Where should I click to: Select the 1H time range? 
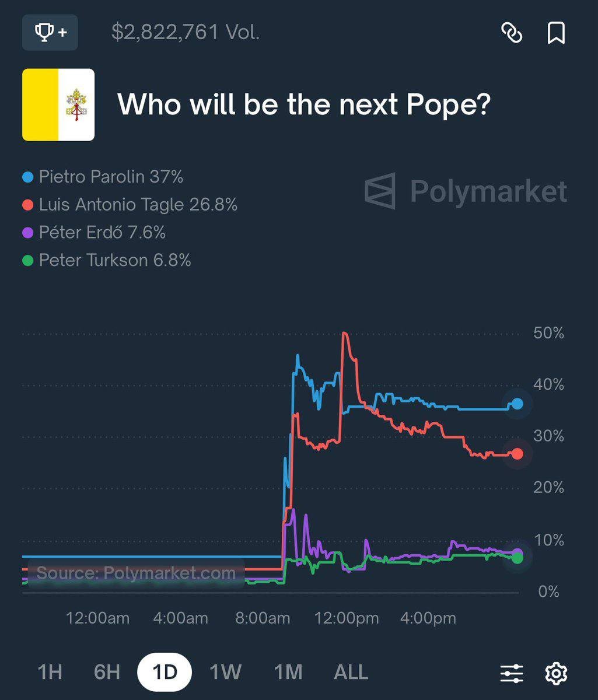pos(50,672)
